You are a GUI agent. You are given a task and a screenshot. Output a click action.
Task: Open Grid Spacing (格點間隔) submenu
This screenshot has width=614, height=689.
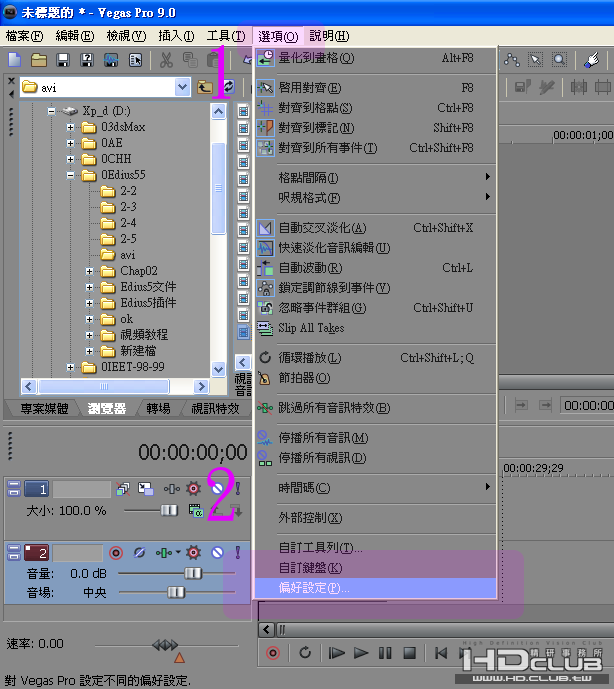click(376, 178)
